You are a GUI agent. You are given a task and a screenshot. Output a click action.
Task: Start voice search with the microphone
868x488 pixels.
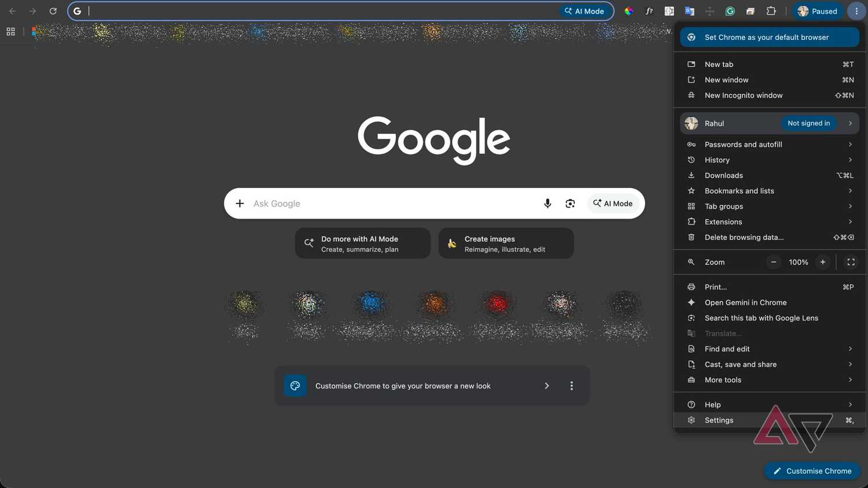tap(547, 204)
